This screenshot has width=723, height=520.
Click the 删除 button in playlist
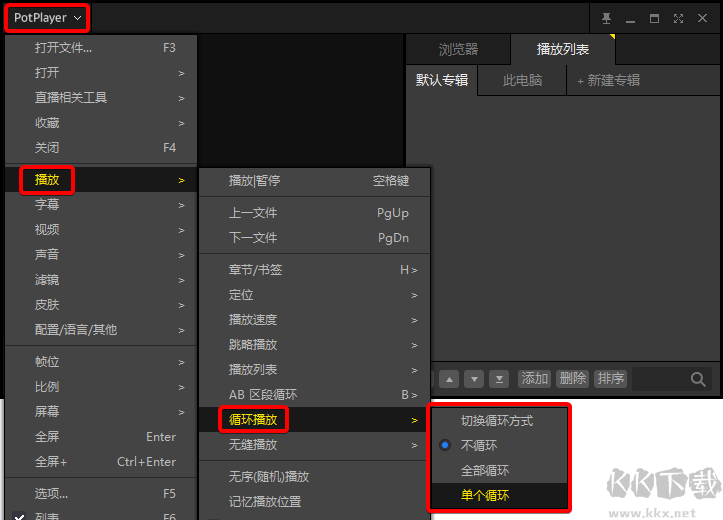click(x=572, y=379)
